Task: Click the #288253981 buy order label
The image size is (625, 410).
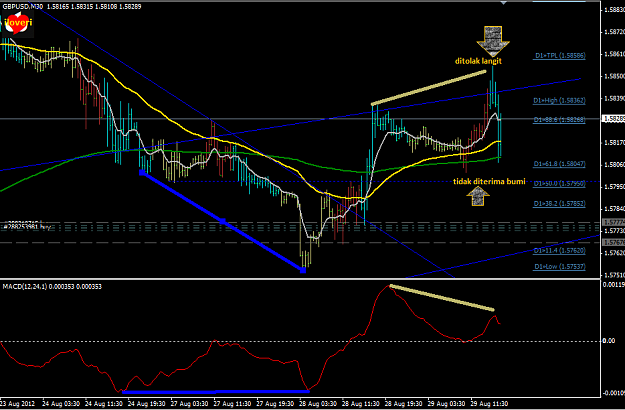Action: click(27, 227)
